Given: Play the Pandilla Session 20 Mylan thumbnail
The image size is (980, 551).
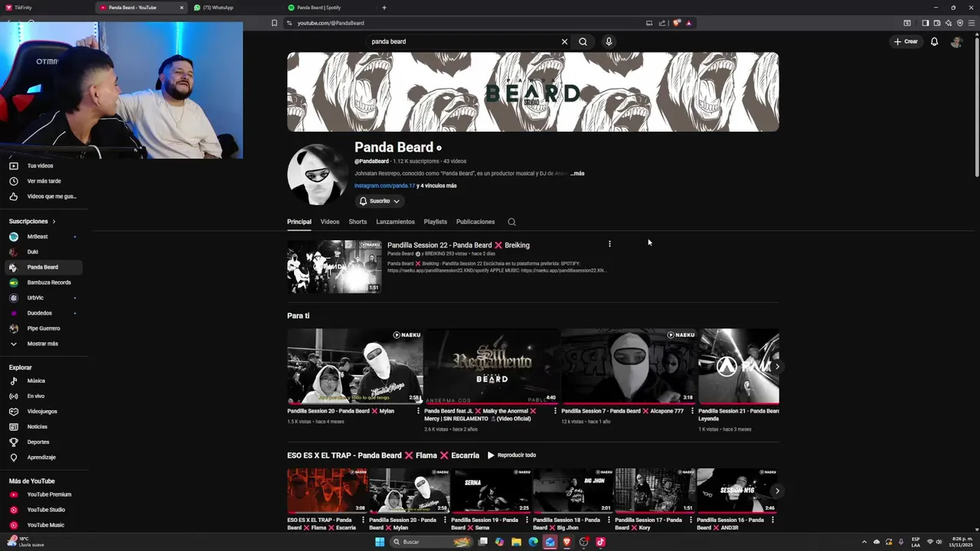Looking at the screenshot, I should 354,366.
